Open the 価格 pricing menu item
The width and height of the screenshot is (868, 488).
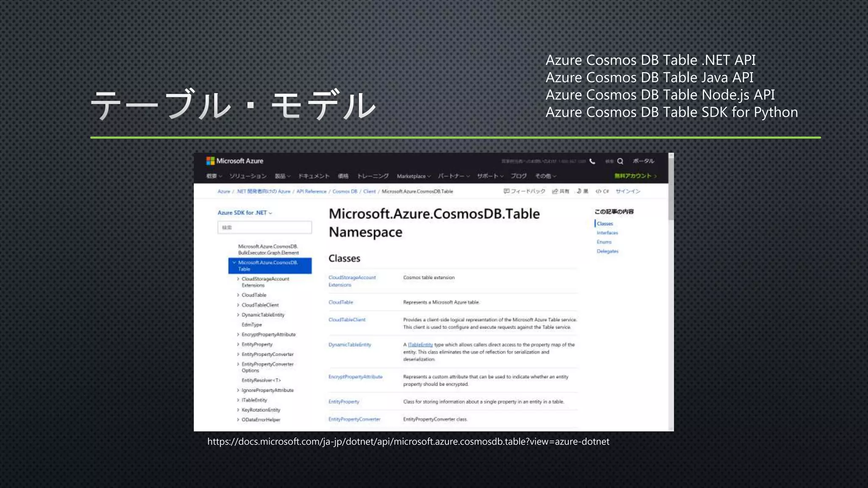tap(343, 176)
